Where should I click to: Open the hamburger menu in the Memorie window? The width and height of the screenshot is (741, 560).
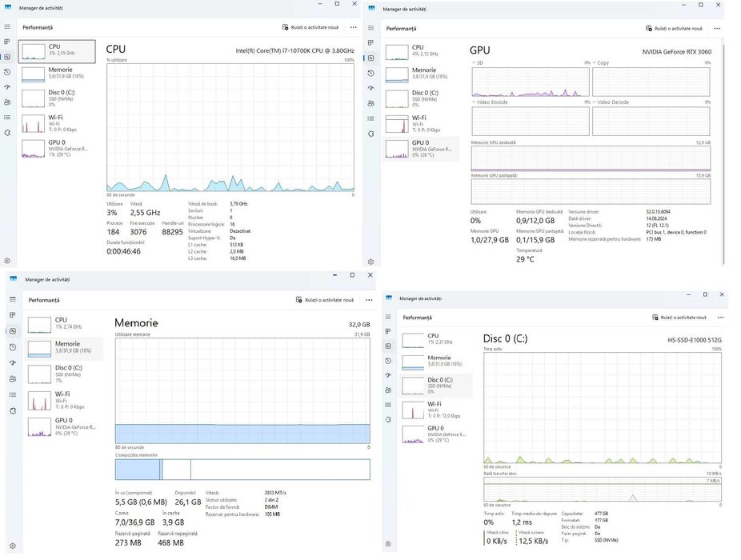pos(13,300)
